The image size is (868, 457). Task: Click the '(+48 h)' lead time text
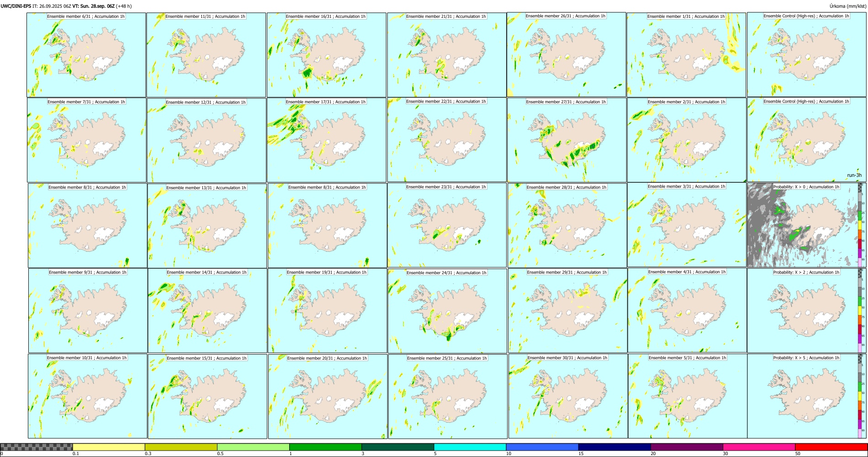[x=124, y=6]
